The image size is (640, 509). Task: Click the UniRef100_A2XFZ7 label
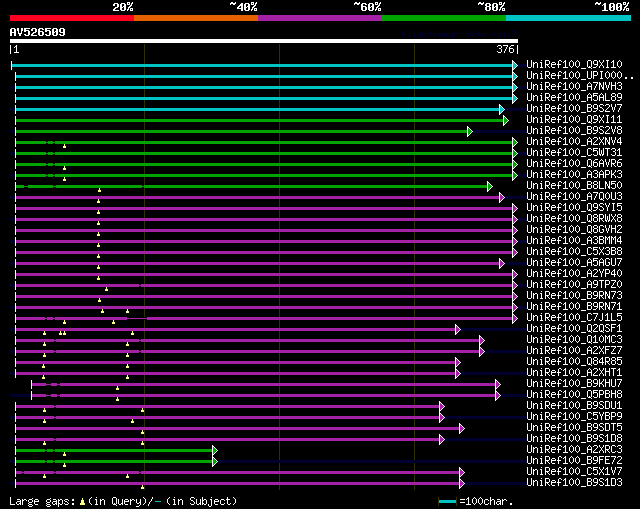tap(574, 351)
